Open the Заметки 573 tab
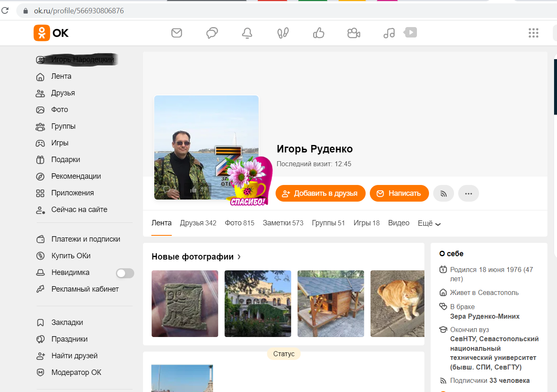The height and width of the screenshot is (392, 557). pyautogui.click(x=283, y=223)
